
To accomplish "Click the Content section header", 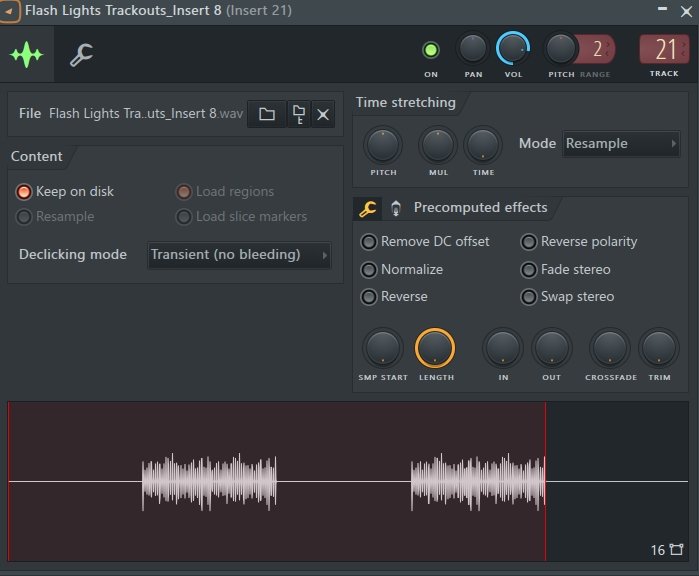I will pos(37,156).
